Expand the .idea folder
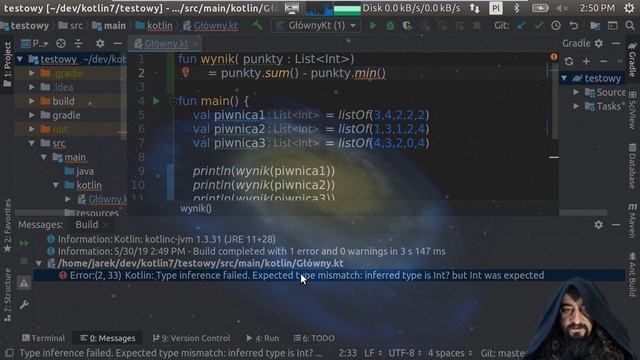640x360 pixels. pos(32,87)
